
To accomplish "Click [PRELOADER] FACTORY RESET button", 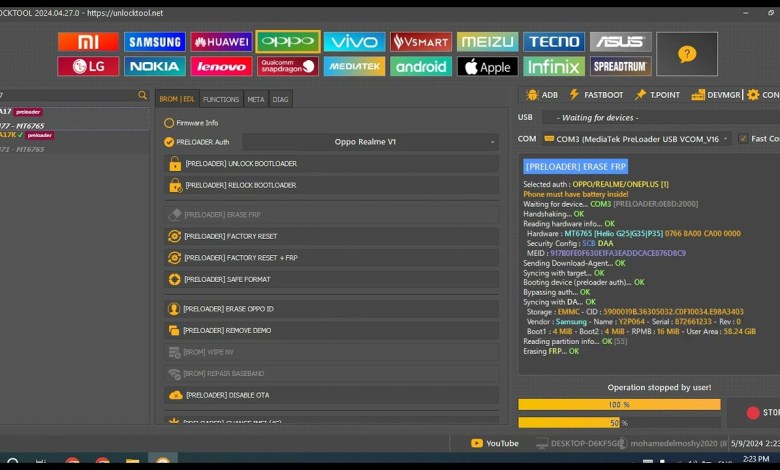I will pyautogui.click(x=331, y=236).
